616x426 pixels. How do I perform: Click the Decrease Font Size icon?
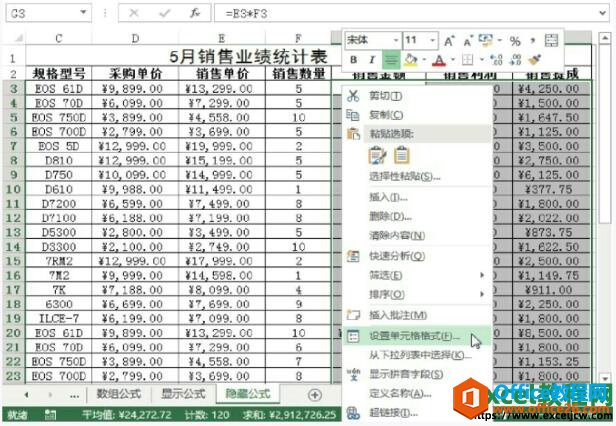click(468, 40)
